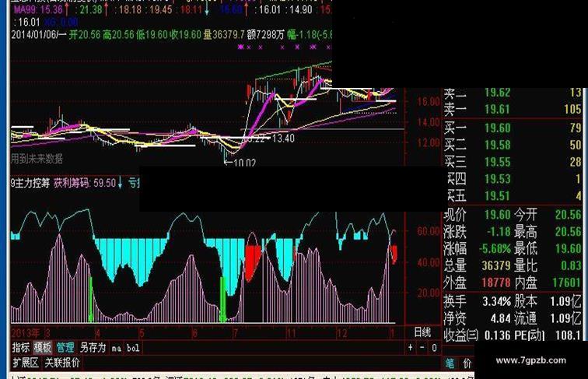Screen dimensions: 588x379
Task: Click the 总量 36379 value
Action: pyautogui.click(x=496, y=265)
